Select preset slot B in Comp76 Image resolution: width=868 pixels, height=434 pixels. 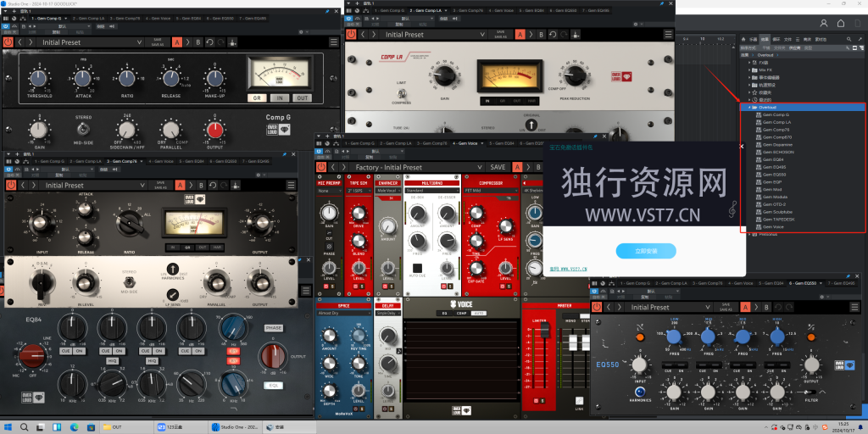[x=201, y=186]
